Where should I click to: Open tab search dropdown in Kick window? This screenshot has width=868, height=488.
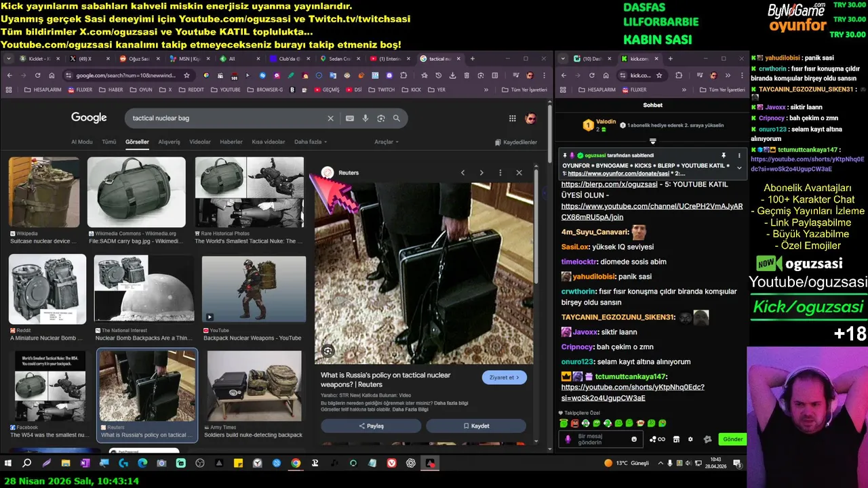pyautogui.click(x=563, y=59)
